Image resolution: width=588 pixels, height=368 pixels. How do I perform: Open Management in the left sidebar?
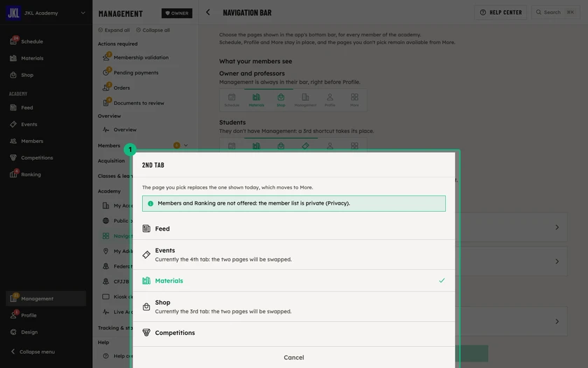pos(45,299)
